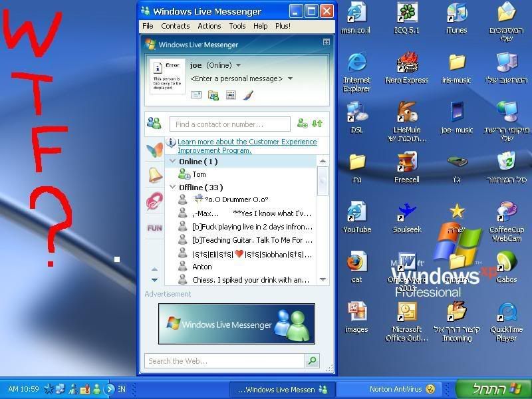Open status dropdown next to joe (Online)
The width and height of the screenshot is (532, 399).
click(238, 65)
